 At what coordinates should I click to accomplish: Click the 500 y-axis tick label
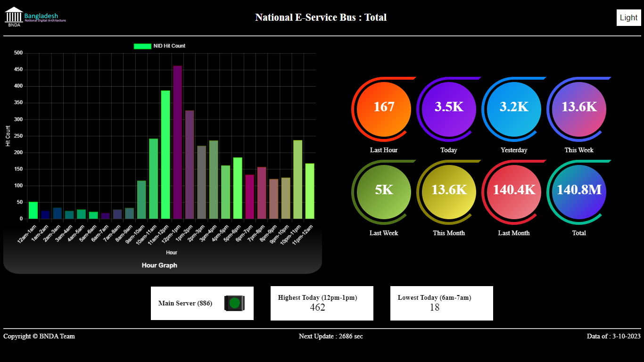18,53
